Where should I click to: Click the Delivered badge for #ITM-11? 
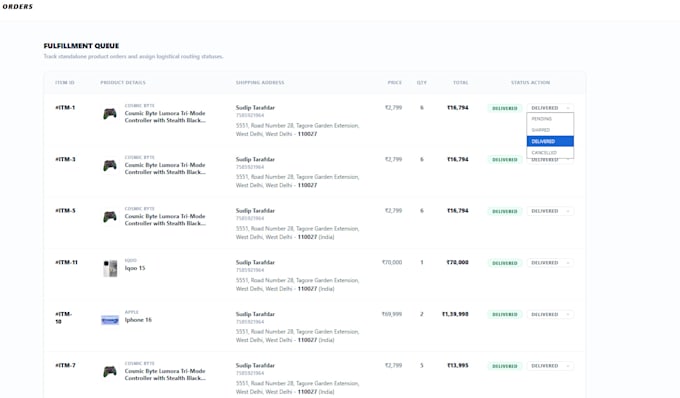tap(505, 263)
